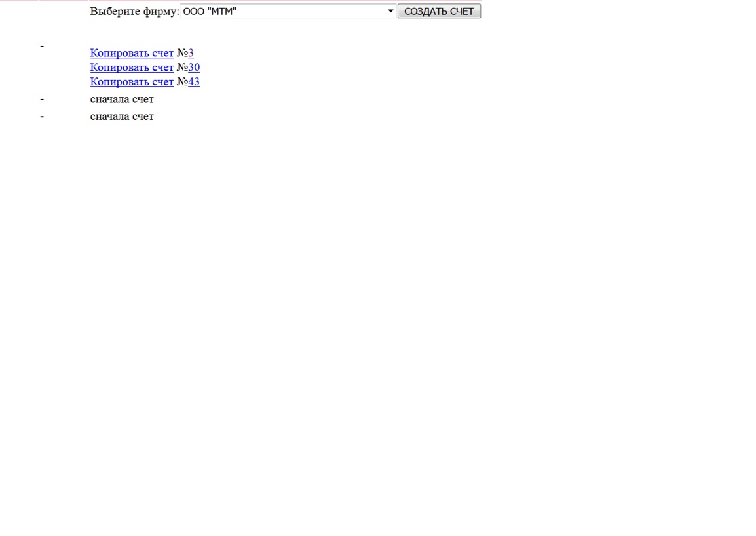The height and width of the screenshot is (536, 756).
Task: Click the dropdown arrow next to ООО "МТМ"
Action: (390, 11)
